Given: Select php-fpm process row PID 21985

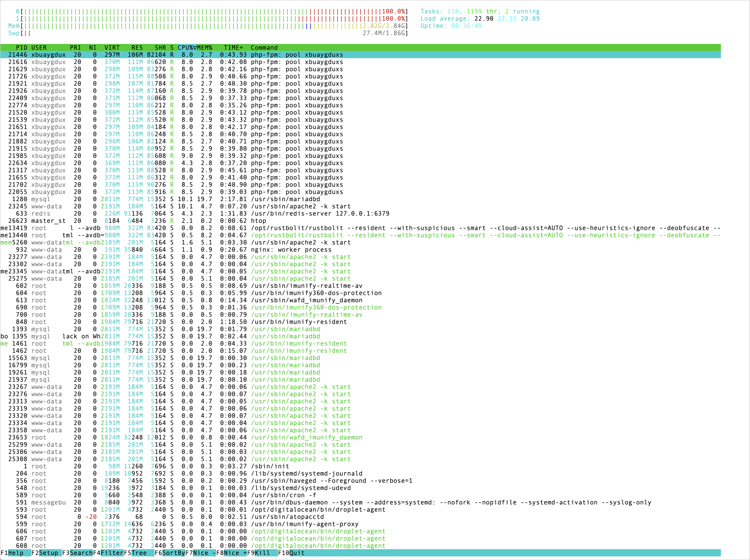Looking at the screenshot, I should pyautogui.click(x=360, y=156).
